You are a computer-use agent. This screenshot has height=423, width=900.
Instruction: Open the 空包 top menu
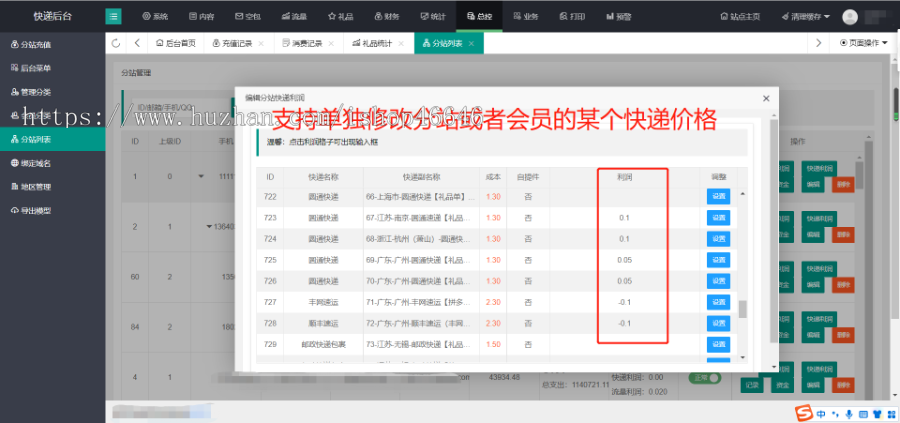(x=248, y=17)
